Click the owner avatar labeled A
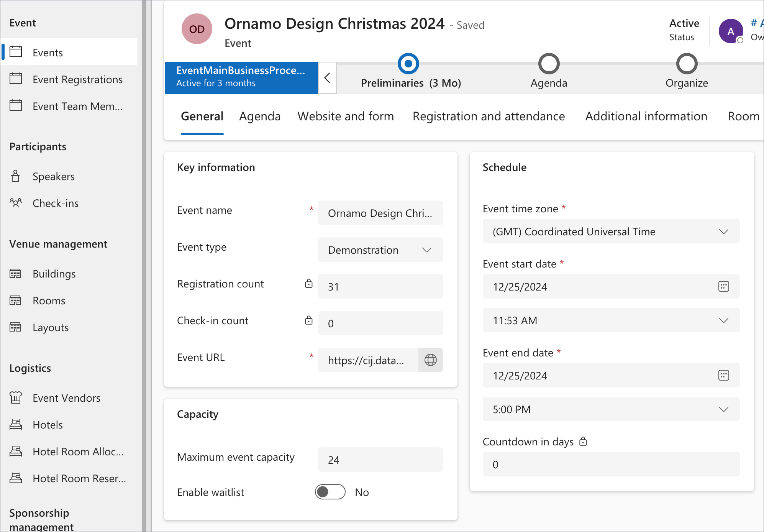The height and width of the screenshot is (532, 764). point(731,31)
